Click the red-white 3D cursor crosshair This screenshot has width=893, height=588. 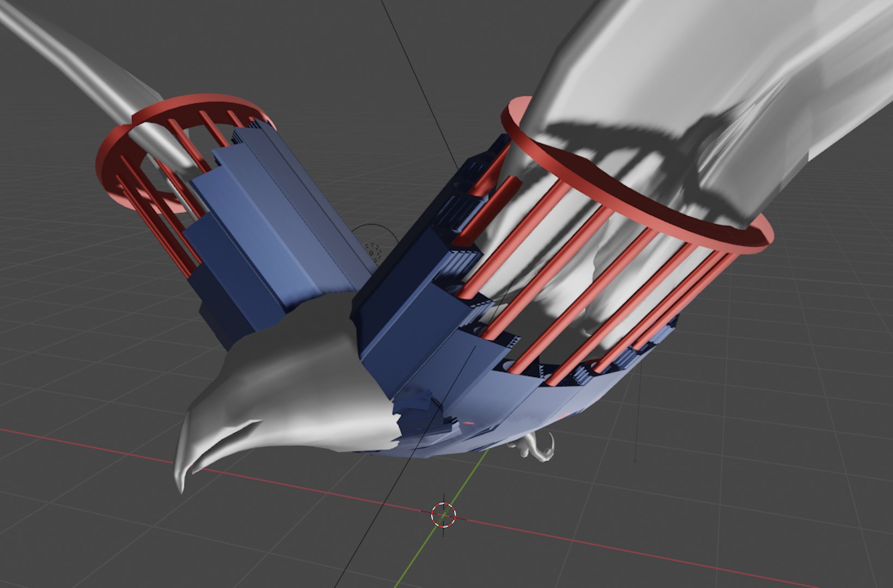coord(443,514)
